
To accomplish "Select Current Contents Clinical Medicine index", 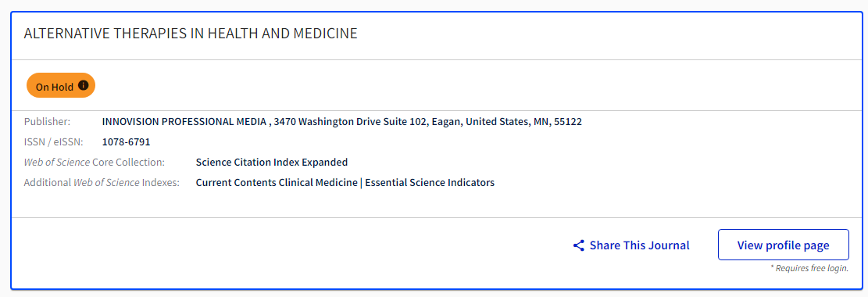I will (x=277, y=182).
